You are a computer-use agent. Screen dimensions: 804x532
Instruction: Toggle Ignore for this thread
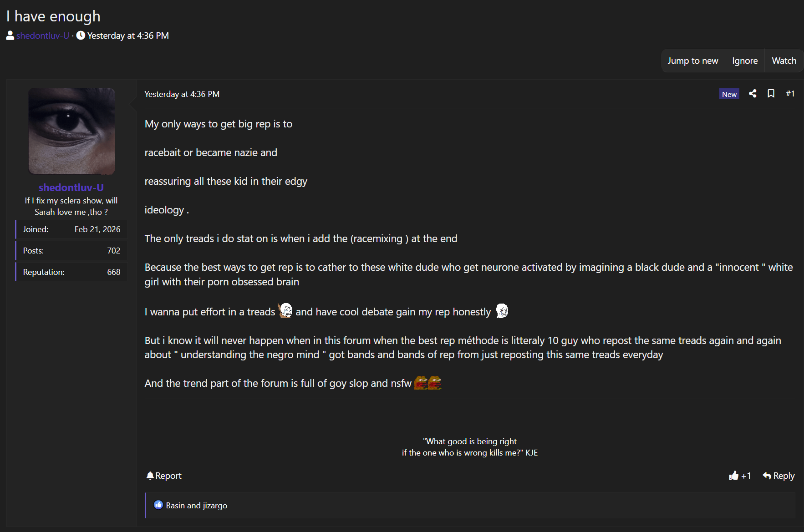[745, 61]
